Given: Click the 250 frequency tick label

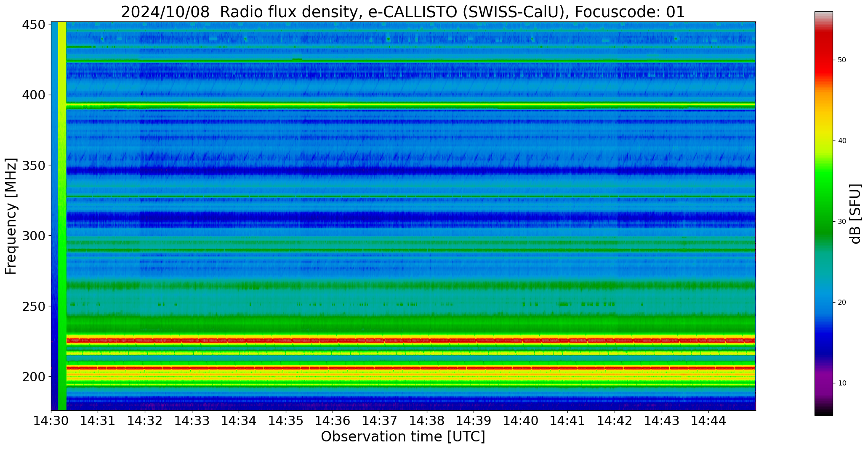Looking at the screenshot, I should (33, 306).
